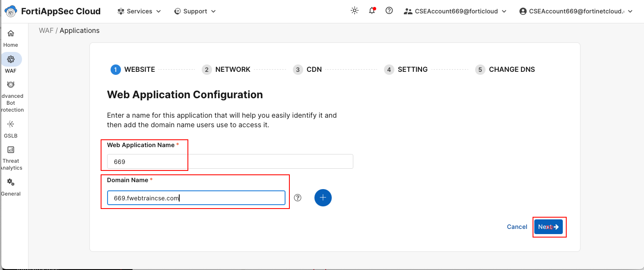The height and width of the screenshot is (270, 644).
Task: Click the Cancel link
Action: 517,227
